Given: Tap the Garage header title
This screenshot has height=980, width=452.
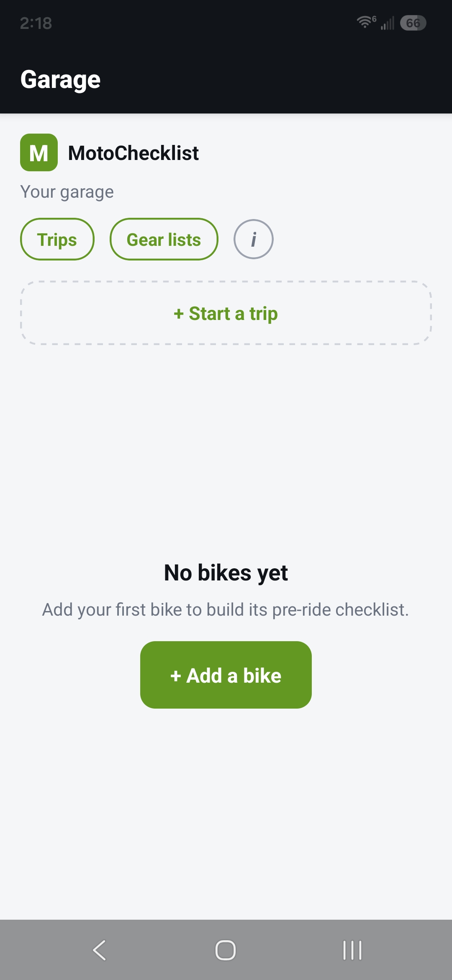Looking at the screenshot, I should [60, 80].
